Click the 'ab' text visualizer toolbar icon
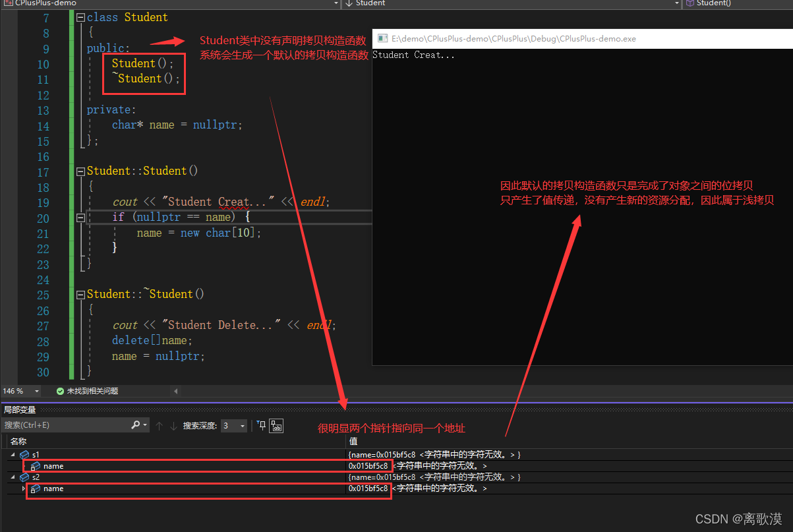 point(276,426)
